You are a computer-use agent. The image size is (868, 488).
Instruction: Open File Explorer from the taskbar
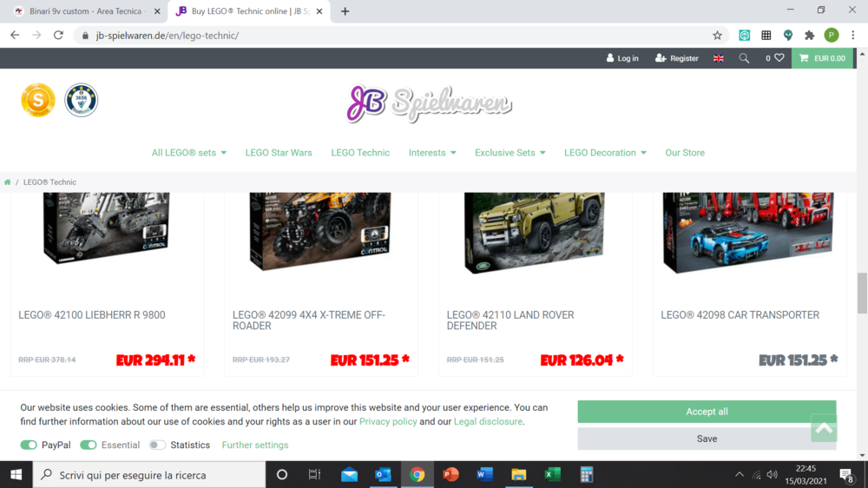point(519,475)
